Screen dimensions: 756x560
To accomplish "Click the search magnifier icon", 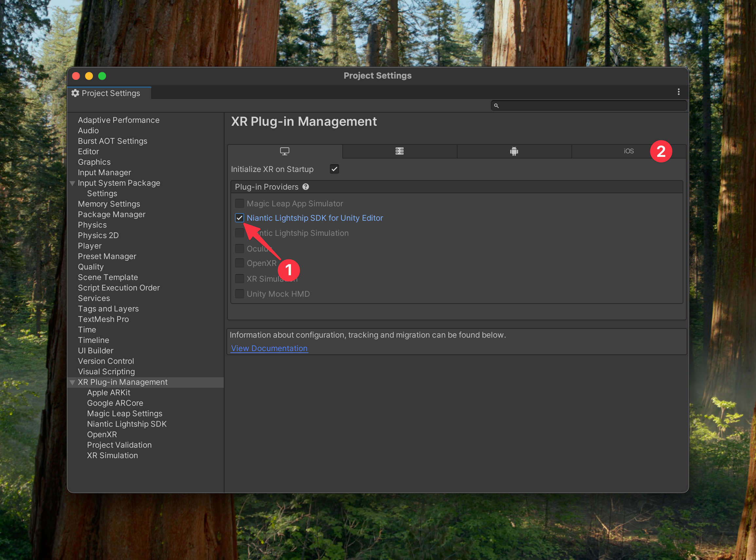I will pyautogui.click(x=496, y=106).
